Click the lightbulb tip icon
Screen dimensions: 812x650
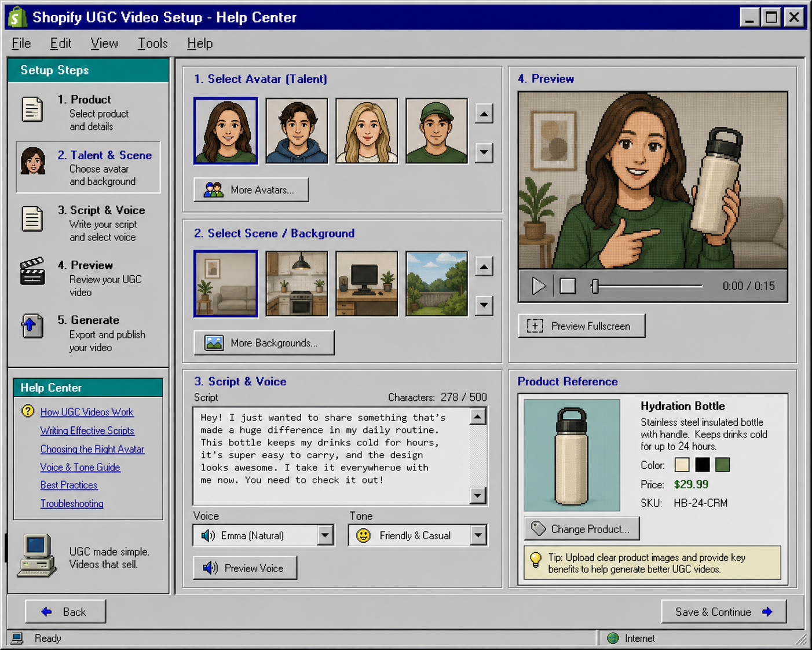tap(536, 559)
